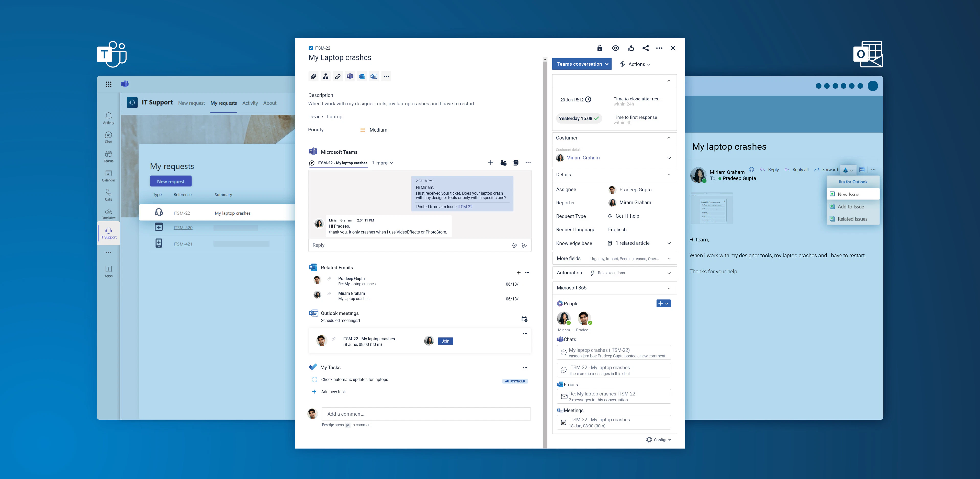Viewport: 980px width, 479px height.
Task: Select the lock icon on the issue header
Action: click(600, 48)
